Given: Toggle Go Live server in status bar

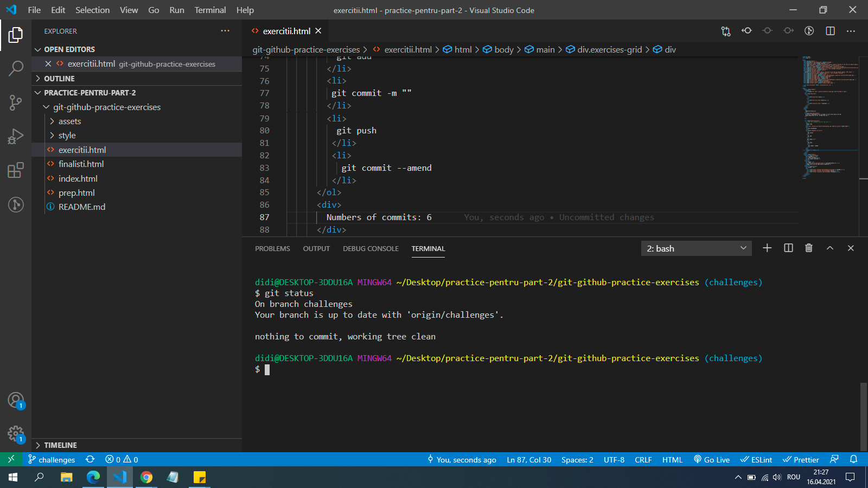Looking at the screenshot, I should [x=711, y=460].
